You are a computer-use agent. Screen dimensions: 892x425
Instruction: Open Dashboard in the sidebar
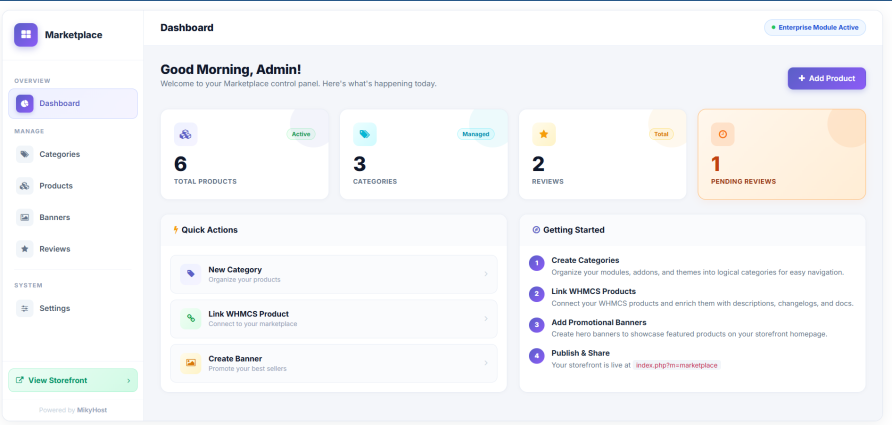click(73, 103)
